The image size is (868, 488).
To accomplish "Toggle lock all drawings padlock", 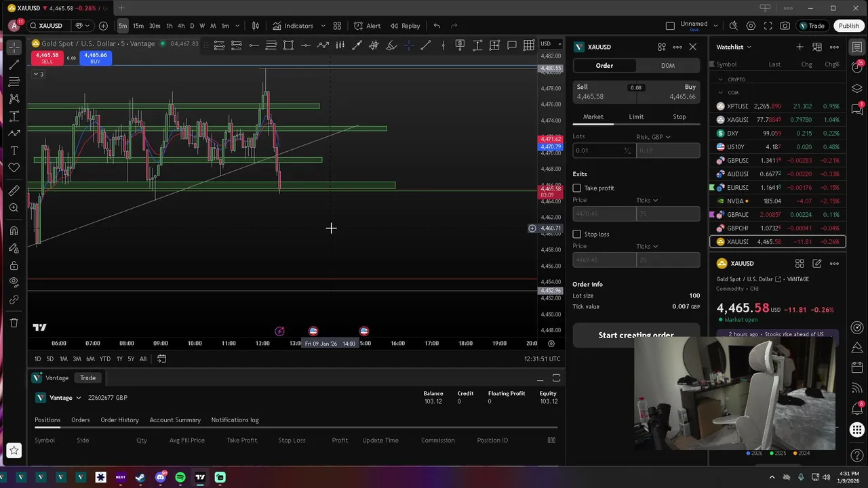I will click(x=14, y=265).
